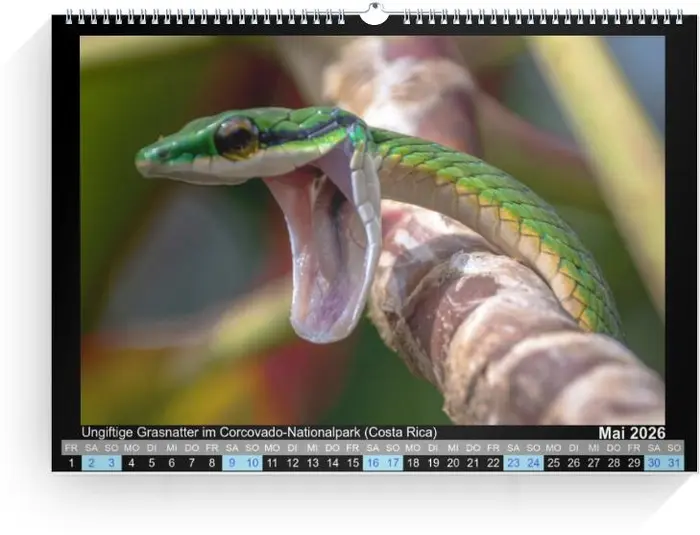700x535 pixels.
Task: Select day 1 in the date strip
Action: 71,463
